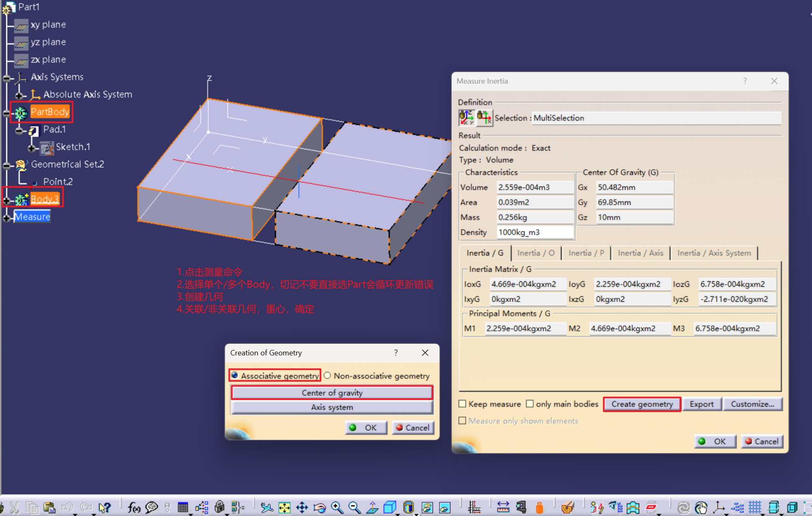
Task: Click the Paste clipboard icon
Action: (x=49, y=507)
